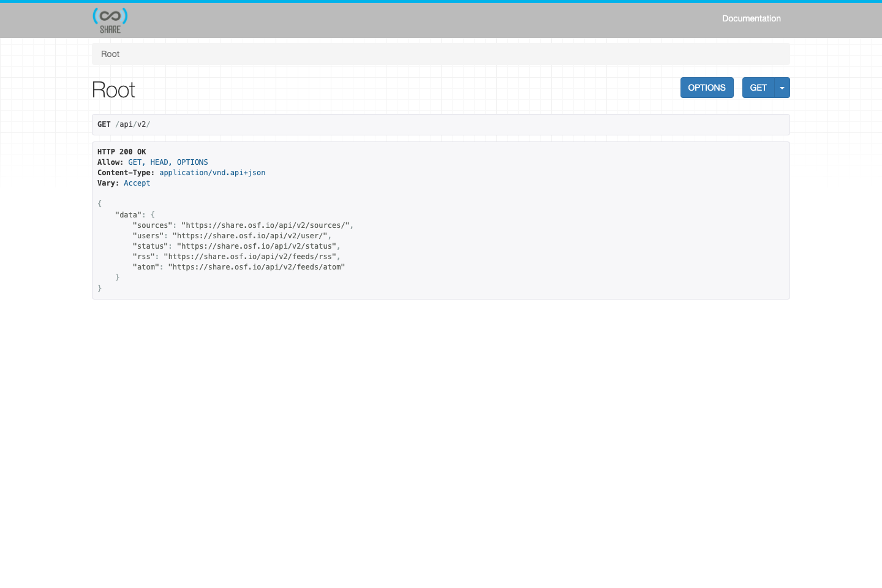
Task: Open the status endpoint link
Action: 256,246
